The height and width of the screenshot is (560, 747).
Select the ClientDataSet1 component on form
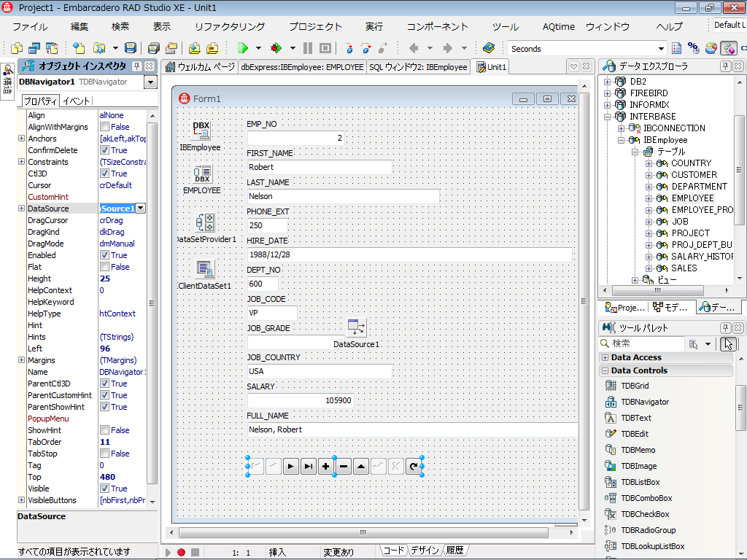pyautogui.click(x=205, y=270)
